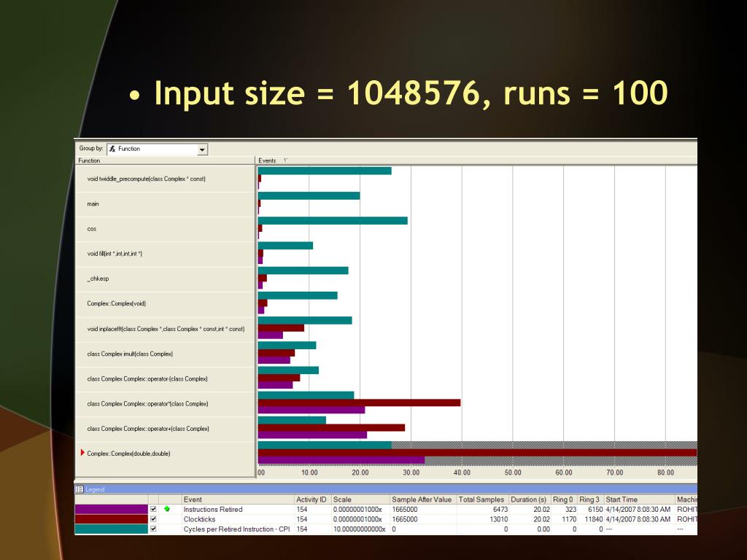Click the Legend panel icon
This screenshot has height=560, width=747.
(x=80, y=489)
